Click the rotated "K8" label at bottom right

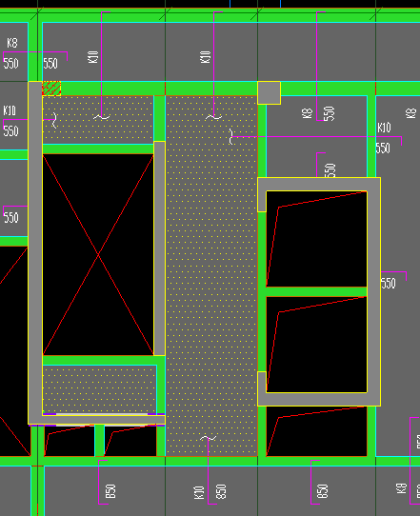[x=401, y=488]
